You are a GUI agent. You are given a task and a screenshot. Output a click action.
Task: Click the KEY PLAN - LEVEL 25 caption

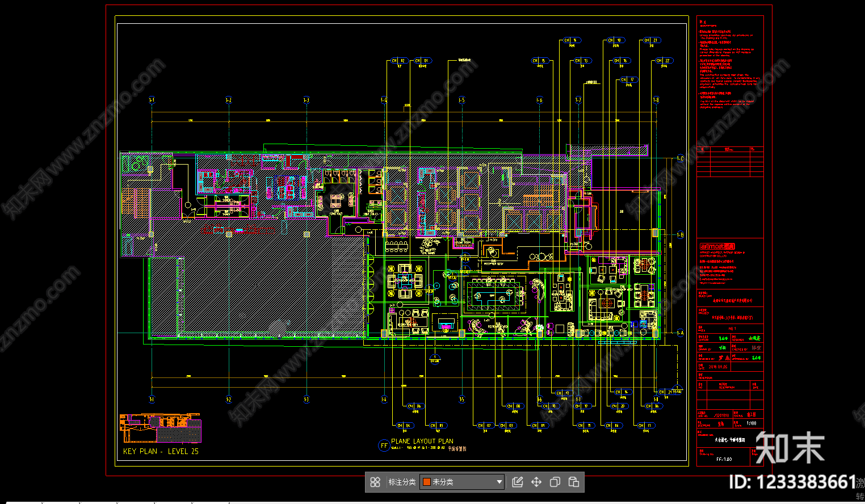(x=161, y=451)
